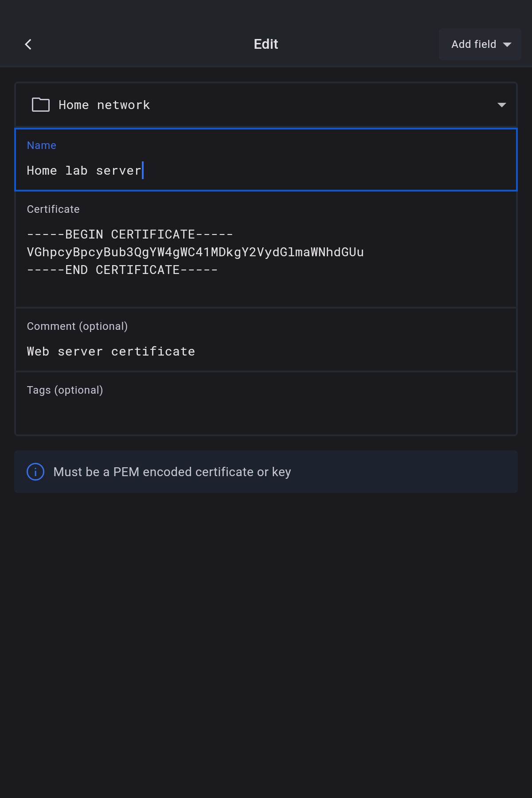Go back using the left arrow
The image size is (532, 798).
28,44
